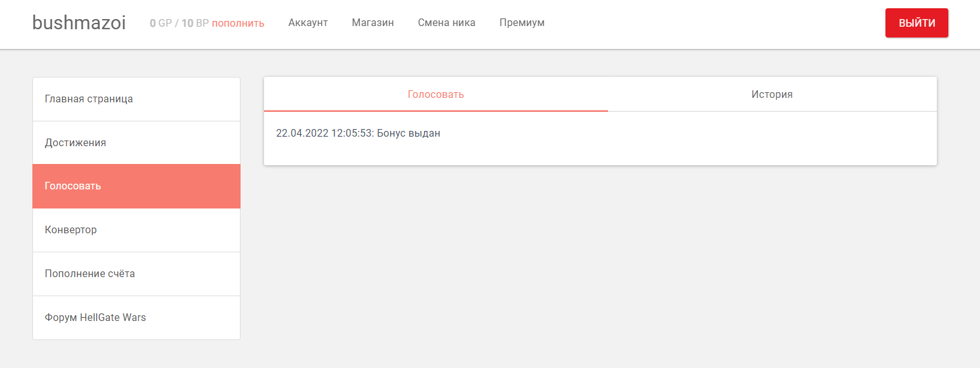Viewport: 980px width, 368px height.
Task: Select Голосовать in the sidebar
Action: [x=136, y=186]
